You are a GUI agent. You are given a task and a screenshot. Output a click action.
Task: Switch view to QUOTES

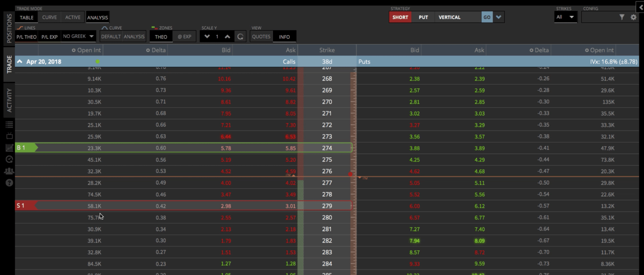(261, 37)
